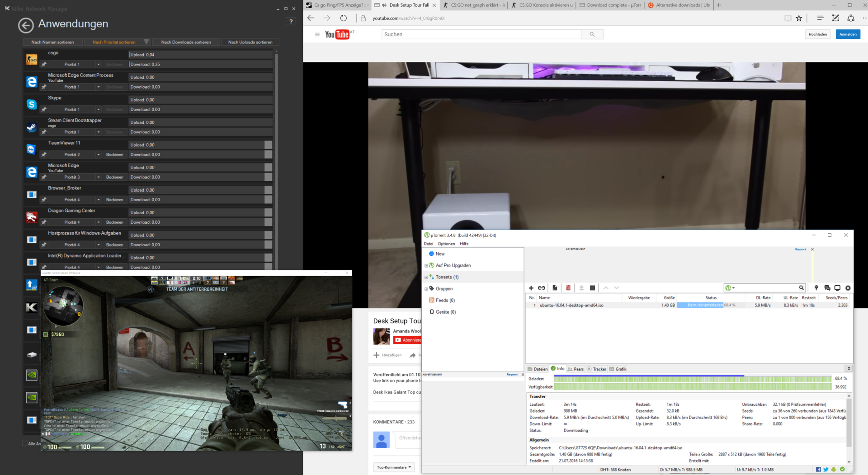Click µTorrent Stop Torrent square icon
The image size is (868, 475).
592,288
